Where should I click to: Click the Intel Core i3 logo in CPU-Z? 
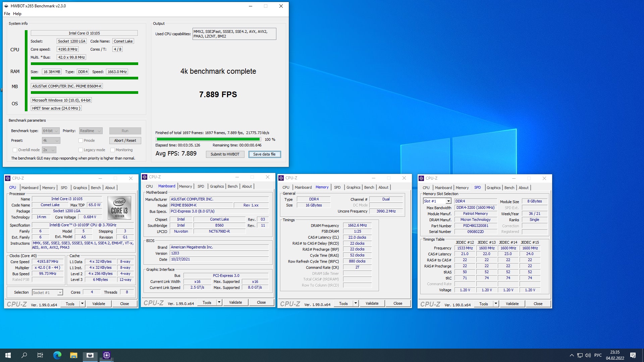pos(119,208)
